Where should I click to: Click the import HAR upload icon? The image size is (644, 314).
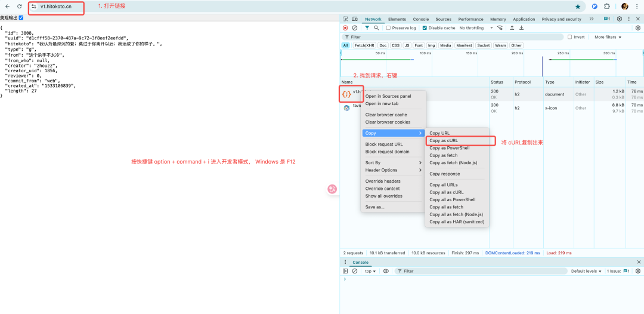pyautogui.click(x=512, y=28)
